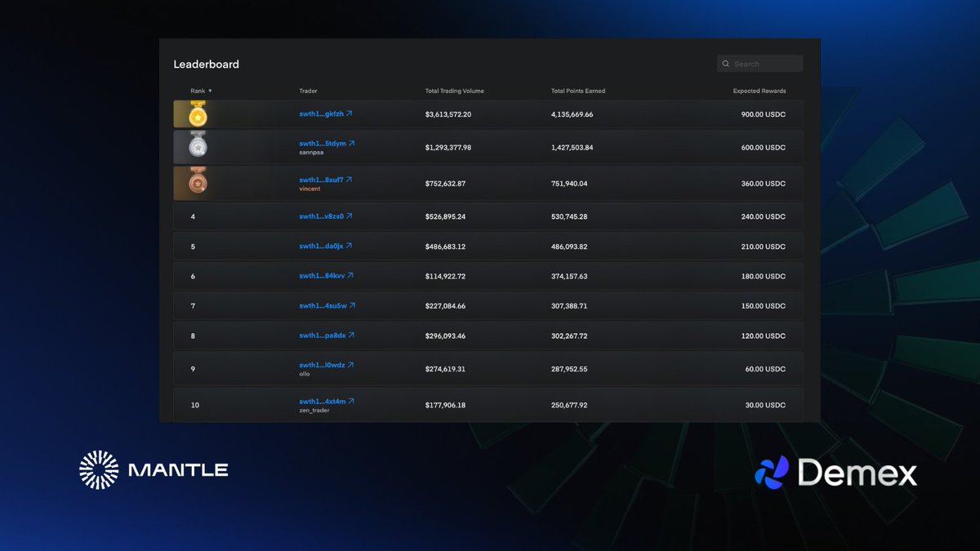Open trader swth1...v8zs0 address link
This screenshot has height=551, width=980.
pos(321,216)
